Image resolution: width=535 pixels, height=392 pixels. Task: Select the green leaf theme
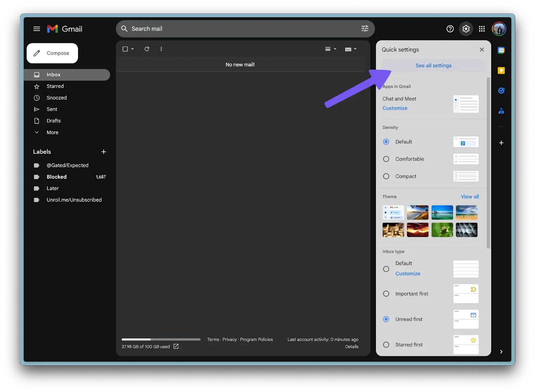[x=442, y=230]
